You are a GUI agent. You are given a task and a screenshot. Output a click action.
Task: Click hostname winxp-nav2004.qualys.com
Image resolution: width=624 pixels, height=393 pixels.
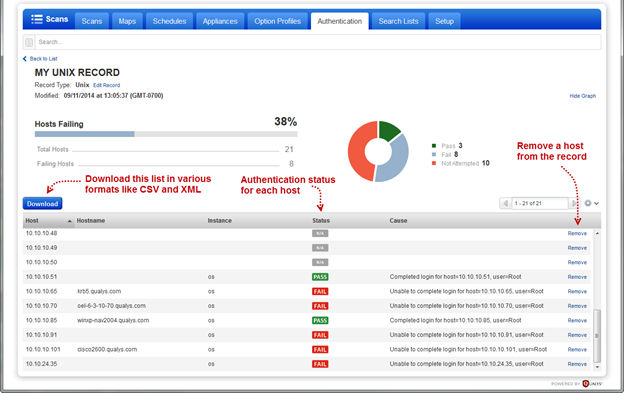coord(113,320)
